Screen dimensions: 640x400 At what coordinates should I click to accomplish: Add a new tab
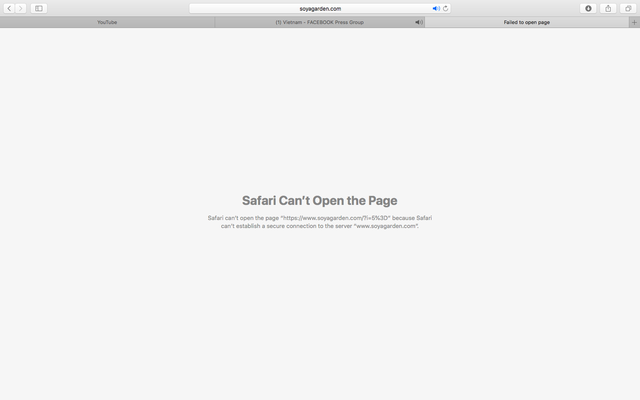click(634, 22)
